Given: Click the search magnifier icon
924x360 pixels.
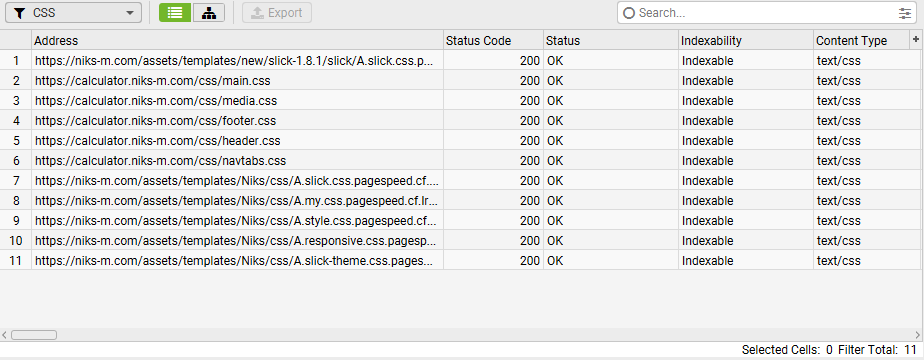Looking at the screenshot, I should pos(629,13).
